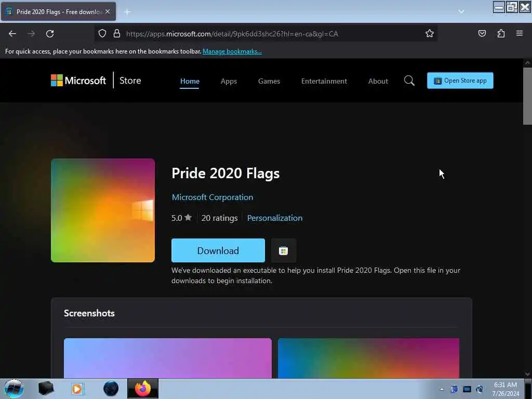Open the rainbow gradient screenshot thumbnail
The width and height of the screenshot is (532, 399).
[x=368, y=358]
